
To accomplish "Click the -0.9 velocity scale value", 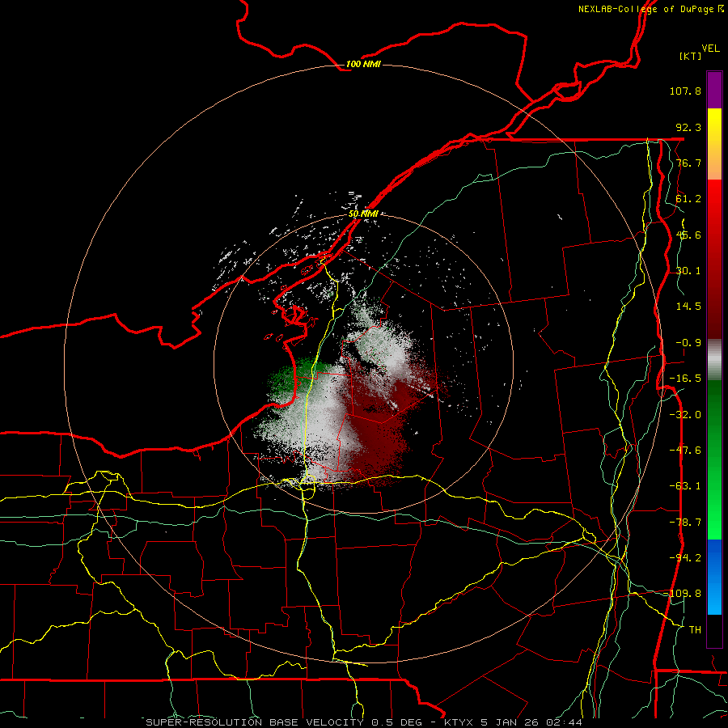I will click(688, 343).
